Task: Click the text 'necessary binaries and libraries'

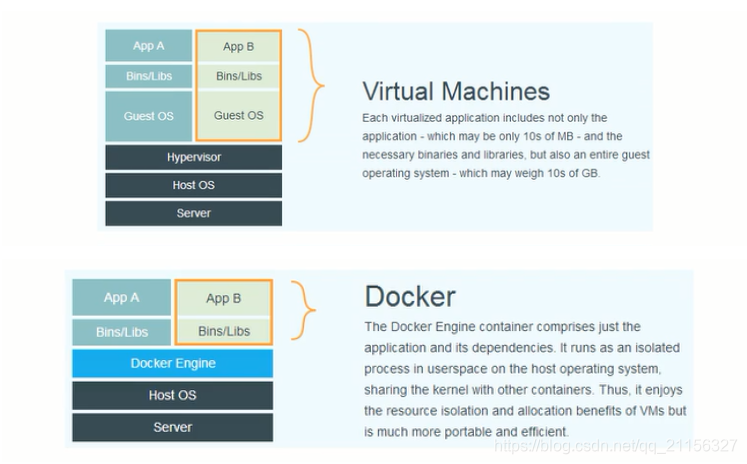Action: [443, 155]
